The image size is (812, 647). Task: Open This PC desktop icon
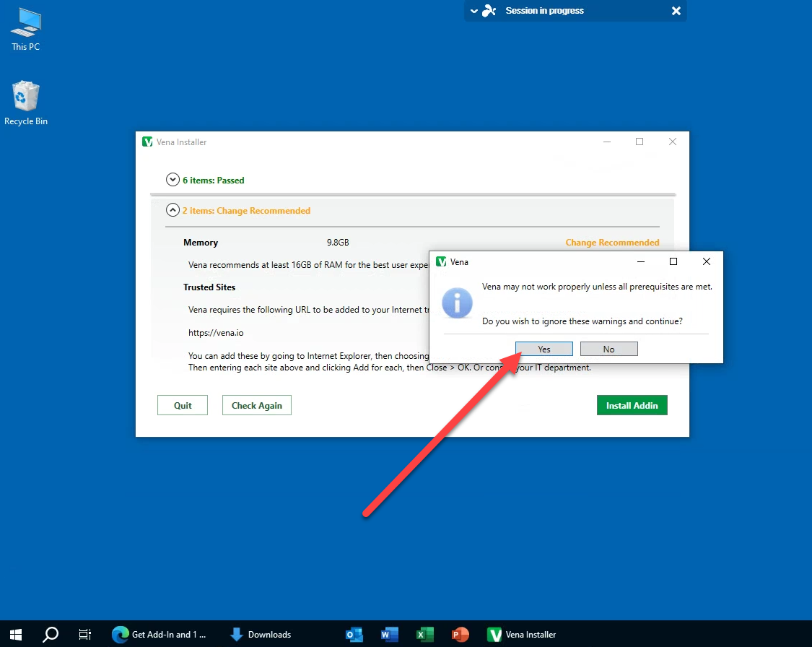[x=25, y=30]
